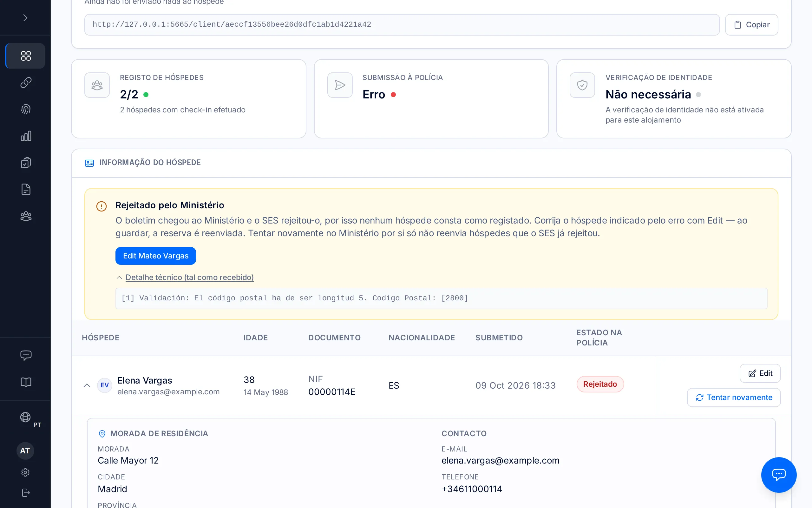Image resolution: width=812 pixels, height=508 pixels.
Task: Click the address Calle Mayor 12
Action: click(x=128, y=461)
